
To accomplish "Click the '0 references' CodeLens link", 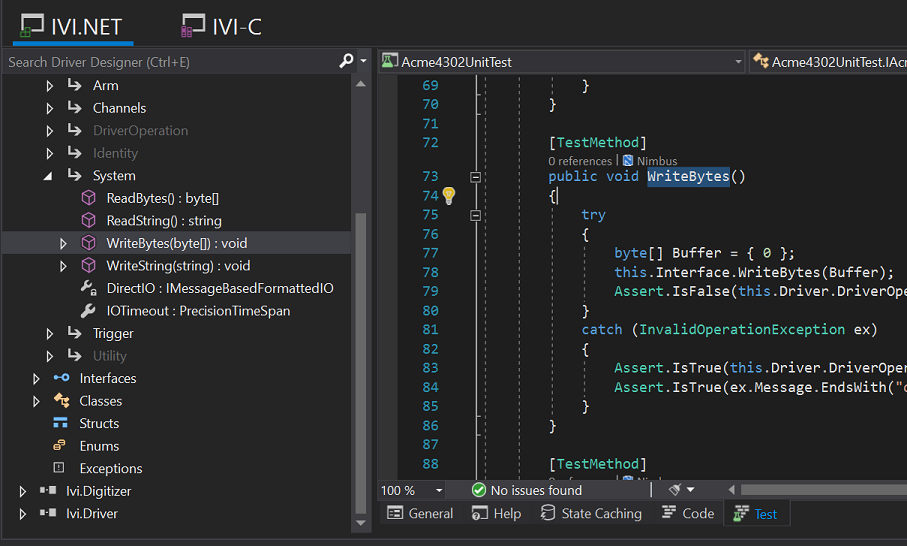I will (580, 161).
